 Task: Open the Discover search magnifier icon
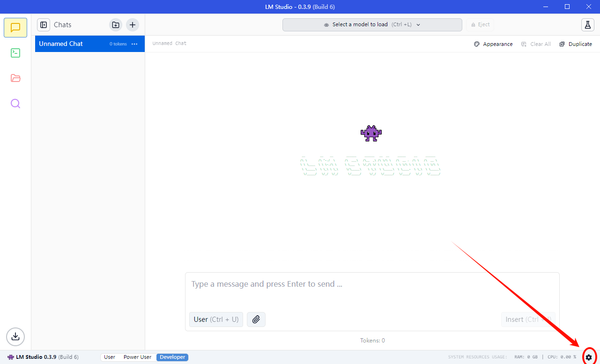(15, 104)
